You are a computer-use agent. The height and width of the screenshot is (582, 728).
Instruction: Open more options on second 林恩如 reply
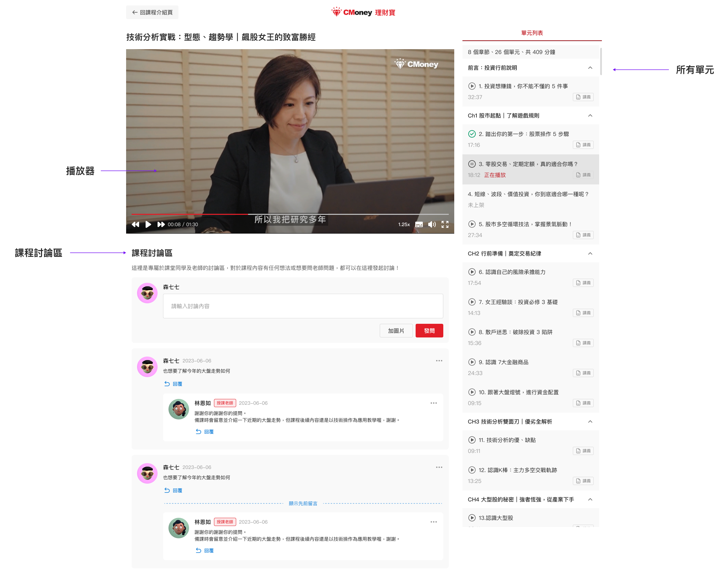coord(434,522)
